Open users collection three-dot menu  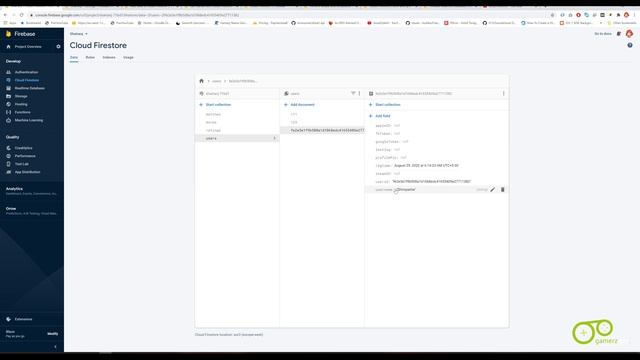point(359,93)
